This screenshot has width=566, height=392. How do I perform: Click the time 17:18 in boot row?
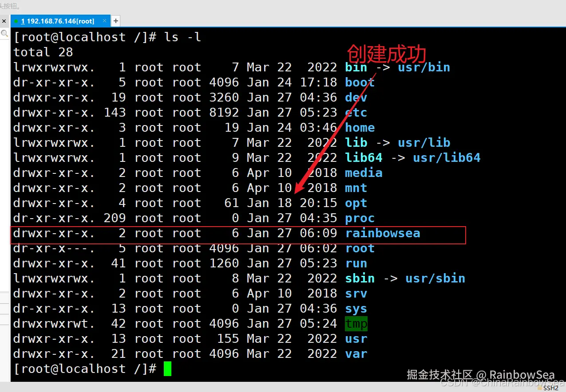point(318,82)
